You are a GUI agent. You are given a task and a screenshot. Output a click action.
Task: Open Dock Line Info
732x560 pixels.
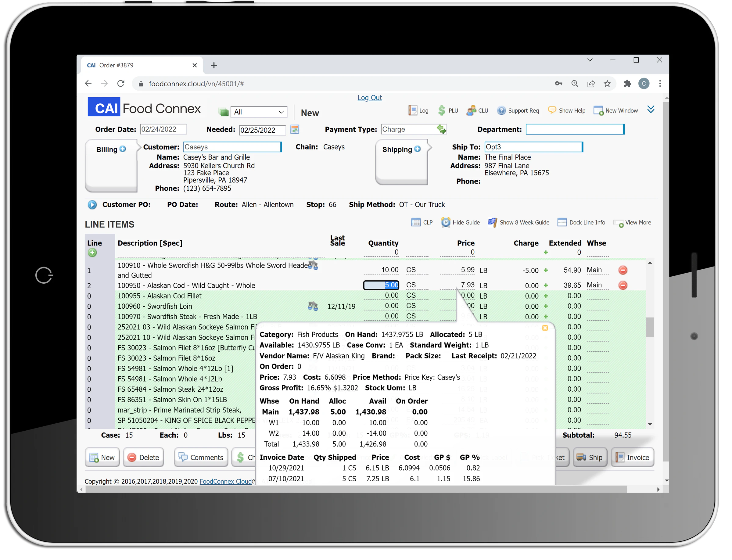click(x=562, y=222)
